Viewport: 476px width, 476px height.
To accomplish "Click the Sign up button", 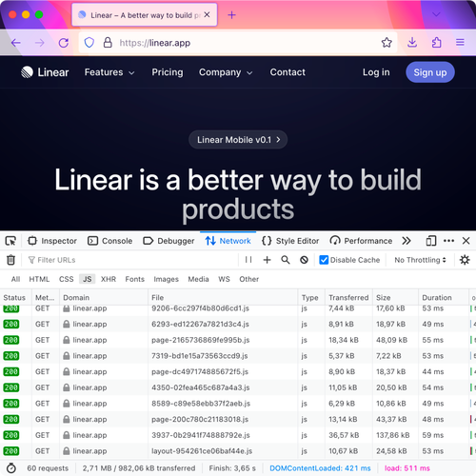I will (430, 72).
